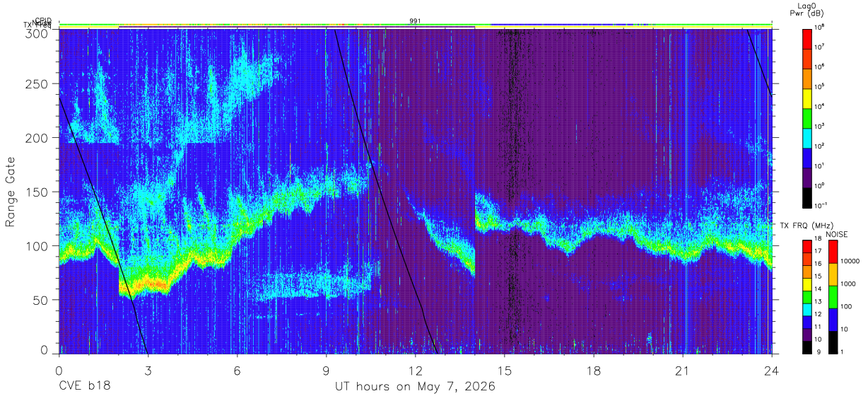
Task: Click the 'Range Gate' y-axis title
Action: point(11,192)
